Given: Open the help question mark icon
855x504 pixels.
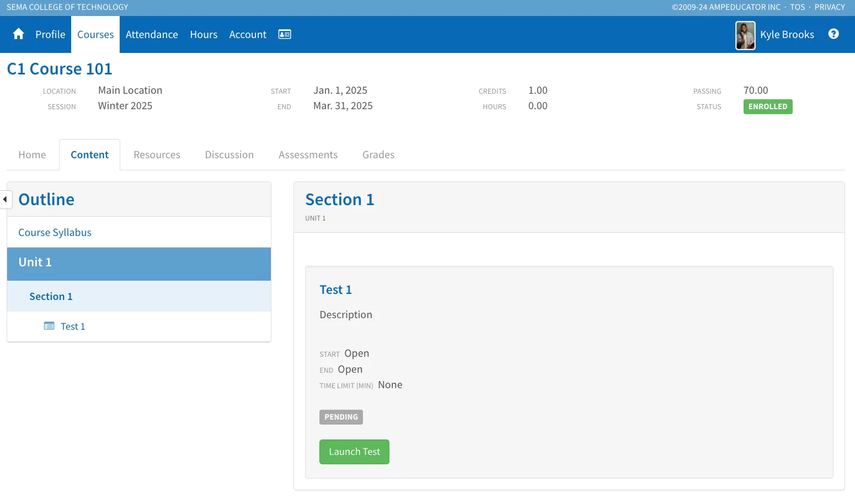Looking at the screenshot, I should coord(833,34).
